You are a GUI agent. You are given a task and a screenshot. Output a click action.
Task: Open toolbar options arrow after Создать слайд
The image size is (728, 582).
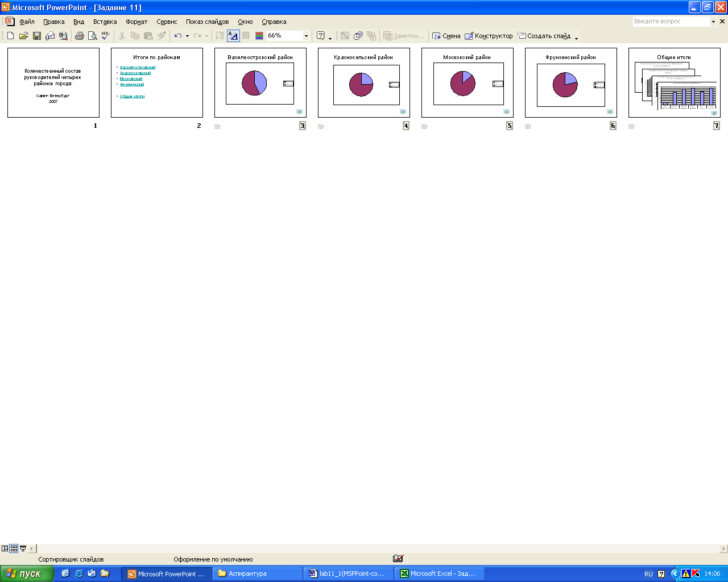coord(576,38)
